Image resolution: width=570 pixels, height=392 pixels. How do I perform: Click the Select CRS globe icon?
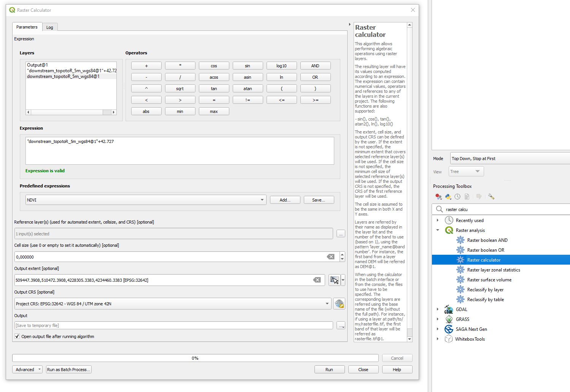point(339,303)
